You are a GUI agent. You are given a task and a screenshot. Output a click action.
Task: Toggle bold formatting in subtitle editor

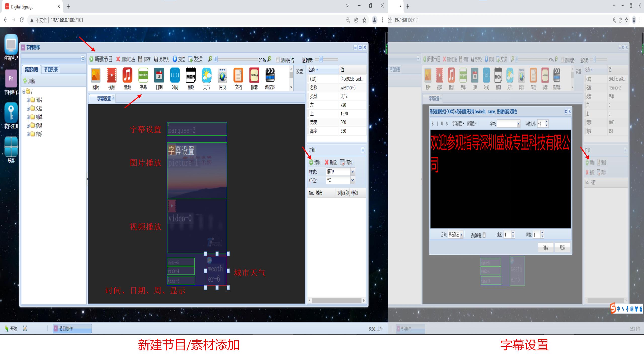(x=433, y=124)
